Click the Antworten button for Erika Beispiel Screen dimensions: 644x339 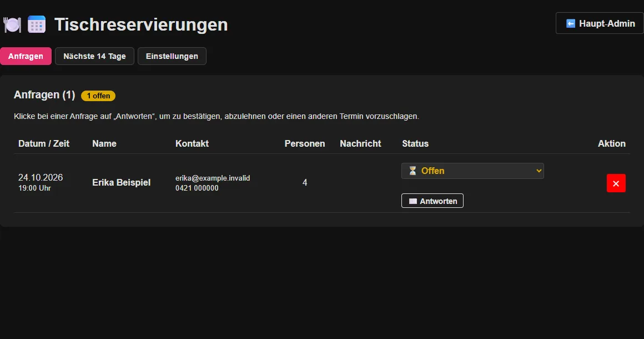[x=432, y=201]
